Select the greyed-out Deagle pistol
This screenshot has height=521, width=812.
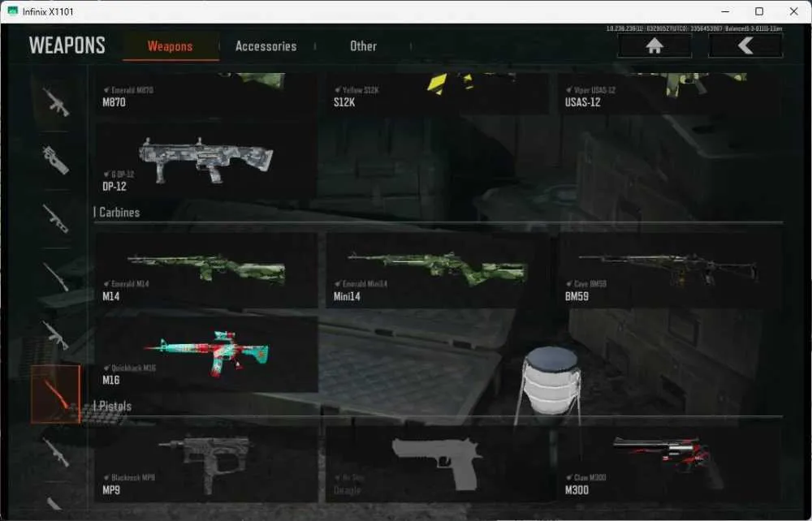coord(437,463)
